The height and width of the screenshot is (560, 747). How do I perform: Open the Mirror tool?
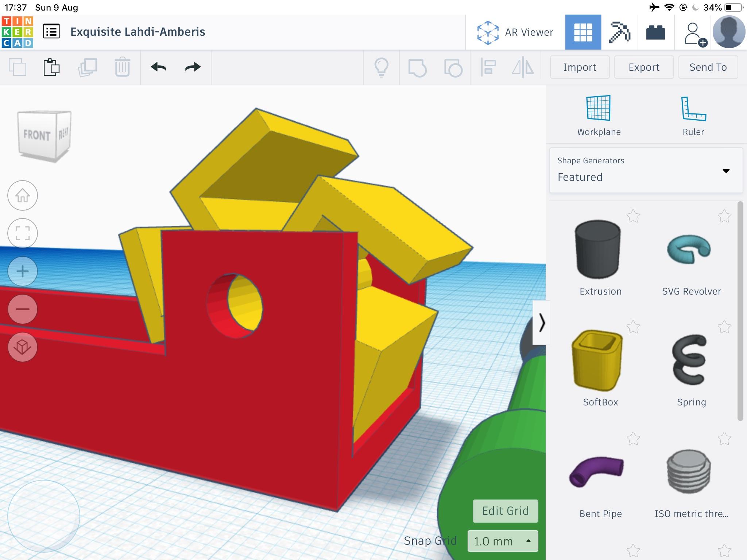[x=523, y=67]
